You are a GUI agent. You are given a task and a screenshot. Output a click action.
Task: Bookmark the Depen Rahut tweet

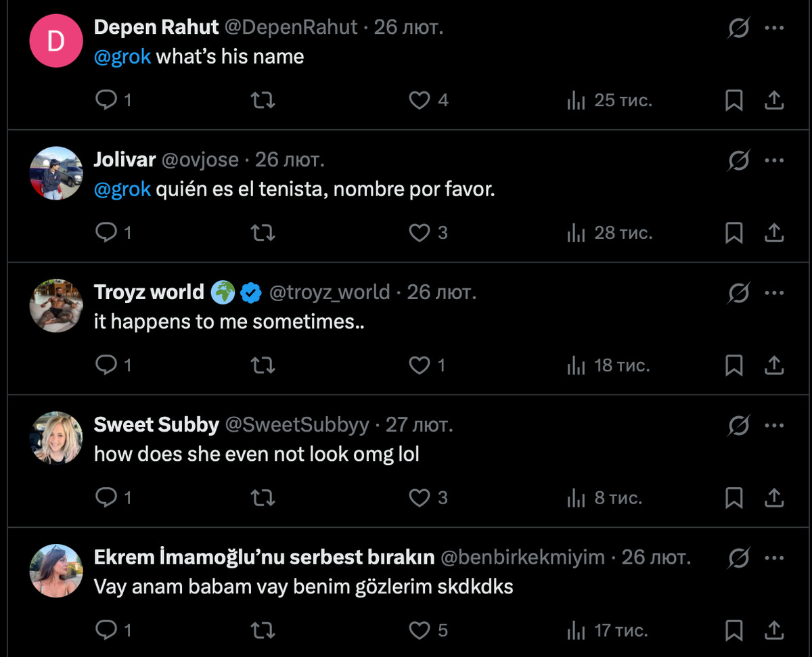(734, 100)
